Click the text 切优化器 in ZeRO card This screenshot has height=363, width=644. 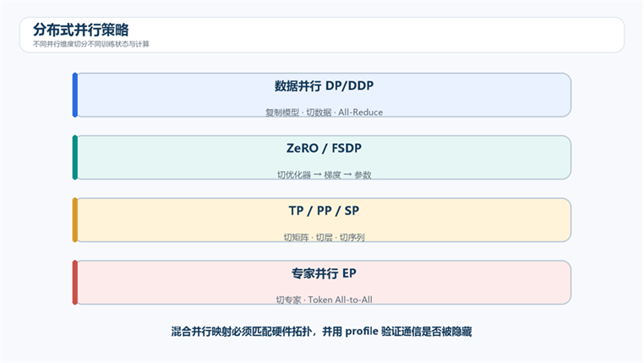(293, 174)
